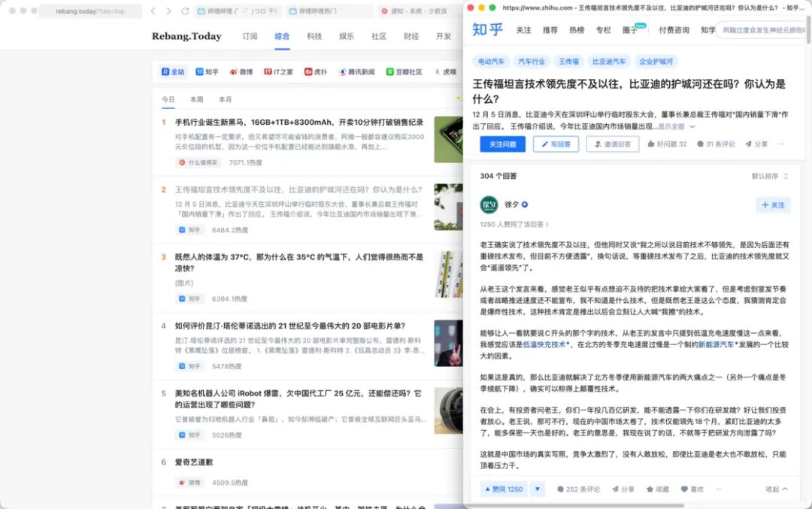
Task: Switch to 订阅 category in Rebang
Action: [250, 36]
